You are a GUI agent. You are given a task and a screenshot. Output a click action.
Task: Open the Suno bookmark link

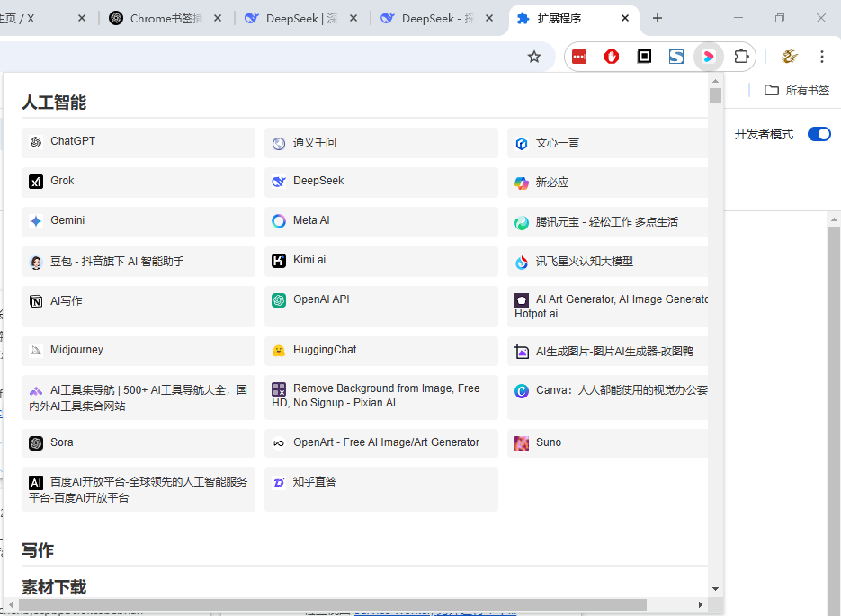608,442
